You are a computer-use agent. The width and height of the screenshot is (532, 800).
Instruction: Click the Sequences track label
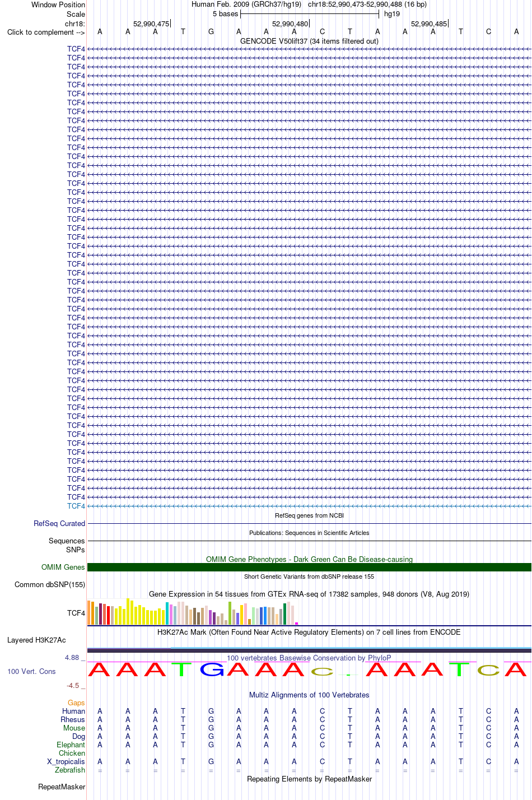(x=67, y=541)
